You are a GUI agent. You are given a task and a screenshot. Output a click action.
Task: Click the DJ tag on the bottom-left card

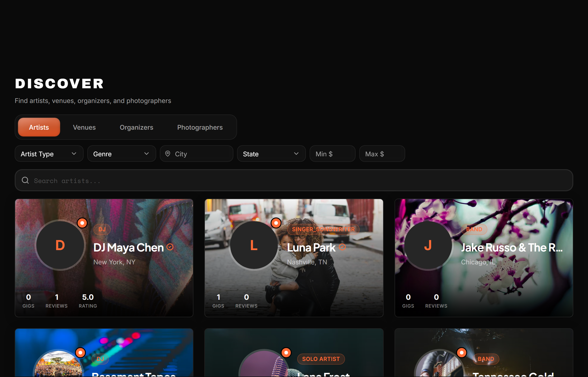coord(100,359)
